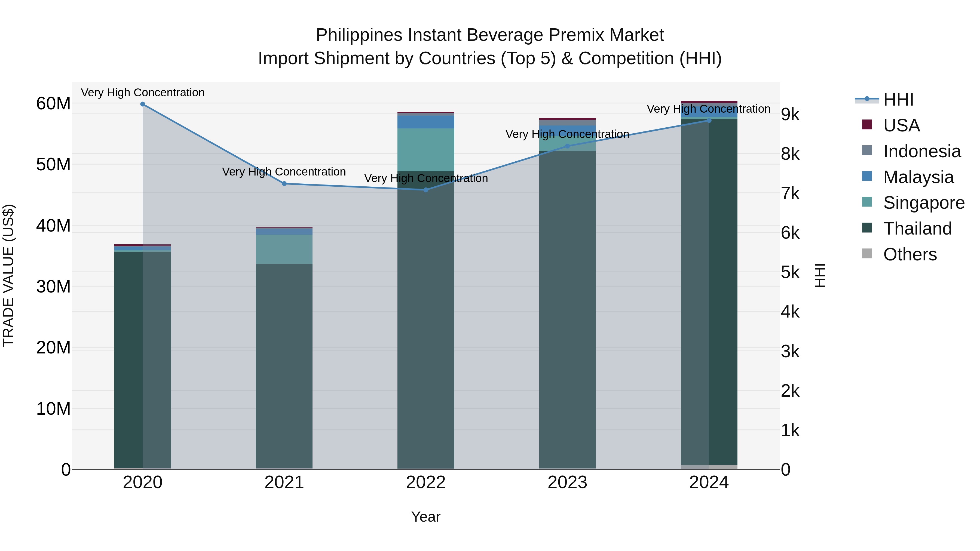The image size is (980, 551).
Task: Click the 10M trade value tick label
Action: (x=53, y=409)
